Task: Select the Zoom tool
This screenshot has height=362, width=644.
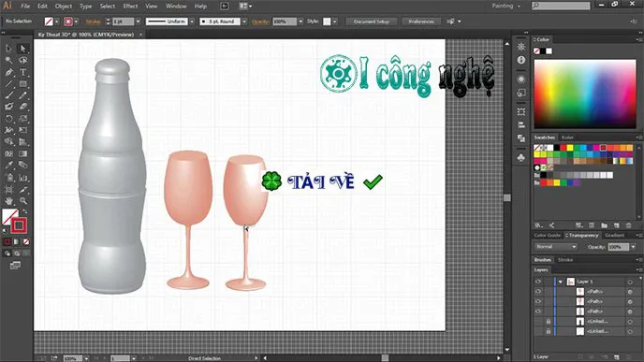Action: (x=23, y=201)
